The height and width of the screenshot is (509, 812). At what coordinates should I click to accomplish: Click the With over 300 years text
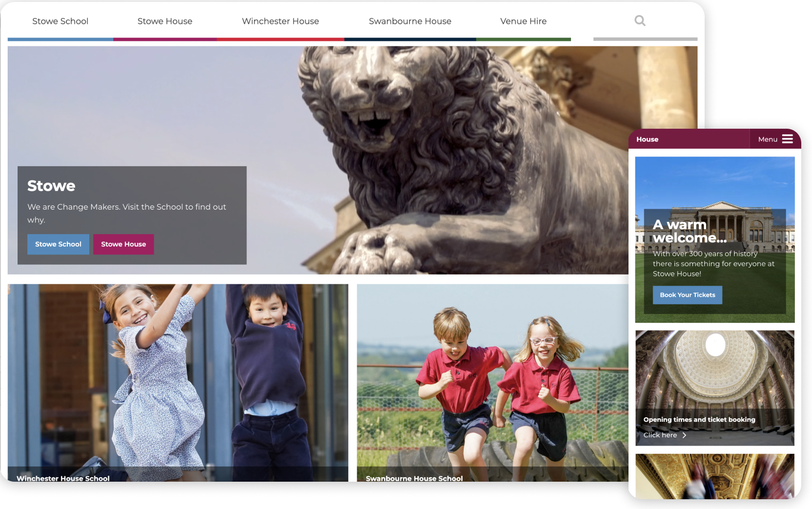point(714,264)
